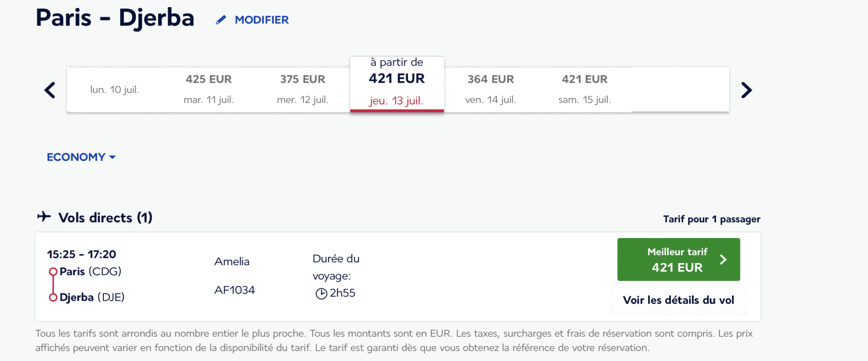Click the pencil edit icon beside Modifier
868x361 pixels.
(221, 20)
